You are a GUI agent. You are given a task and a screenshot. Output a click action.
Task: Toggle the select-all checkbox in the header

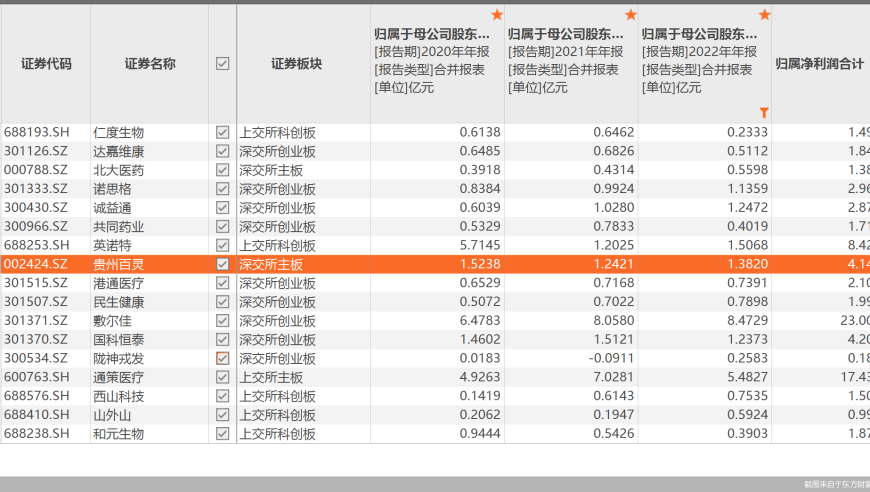pyautogui.click(x=222, y=64)
